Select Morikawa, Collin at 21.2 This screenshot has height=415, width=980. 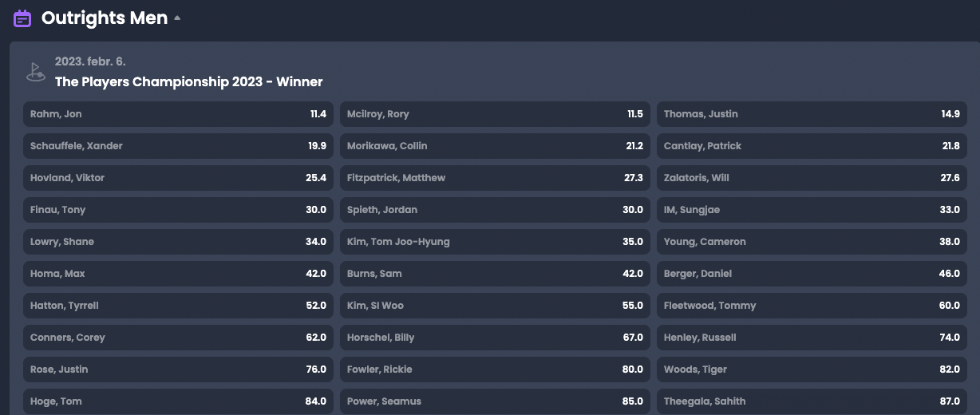(x=495, y=146)
